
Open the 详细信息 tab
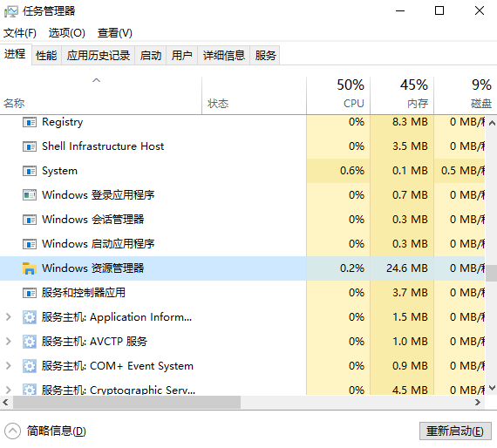coord(224,56)
